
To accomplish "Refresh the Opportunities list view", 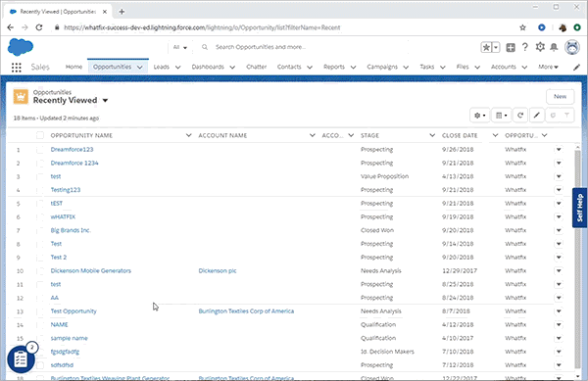I will click(x=520, y=116).
